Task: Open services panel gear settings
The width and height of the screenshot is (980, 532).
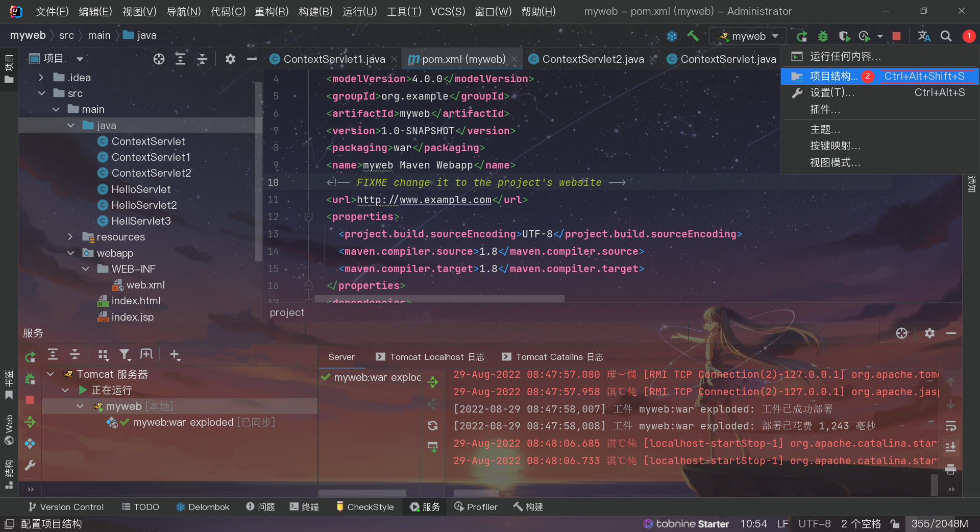Action: [929, 333]
